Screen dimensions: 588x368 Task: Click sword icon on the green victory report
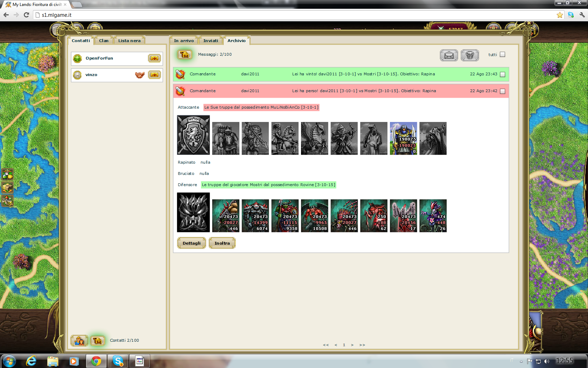[x=180, y=74]
